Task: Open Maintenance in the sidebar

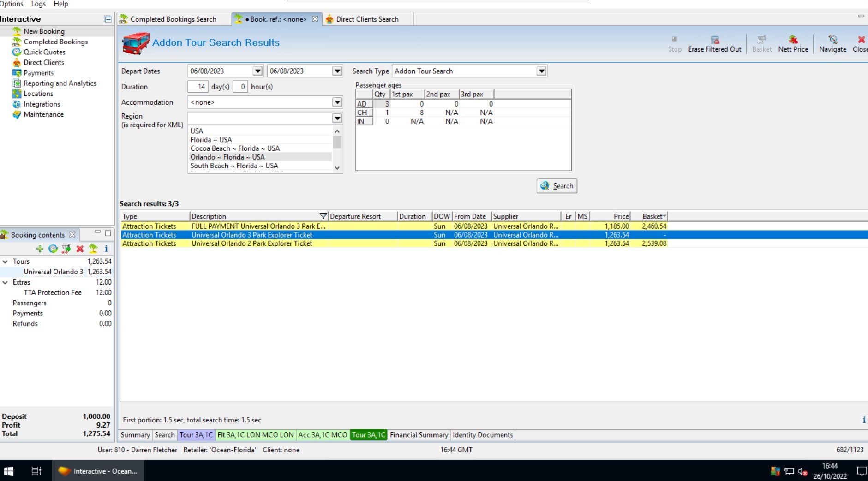Action: point(43,114)
